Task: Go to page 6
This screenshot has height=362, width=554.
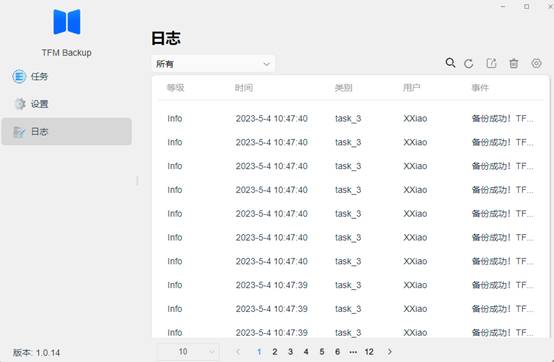Action: tap(337, 352)
